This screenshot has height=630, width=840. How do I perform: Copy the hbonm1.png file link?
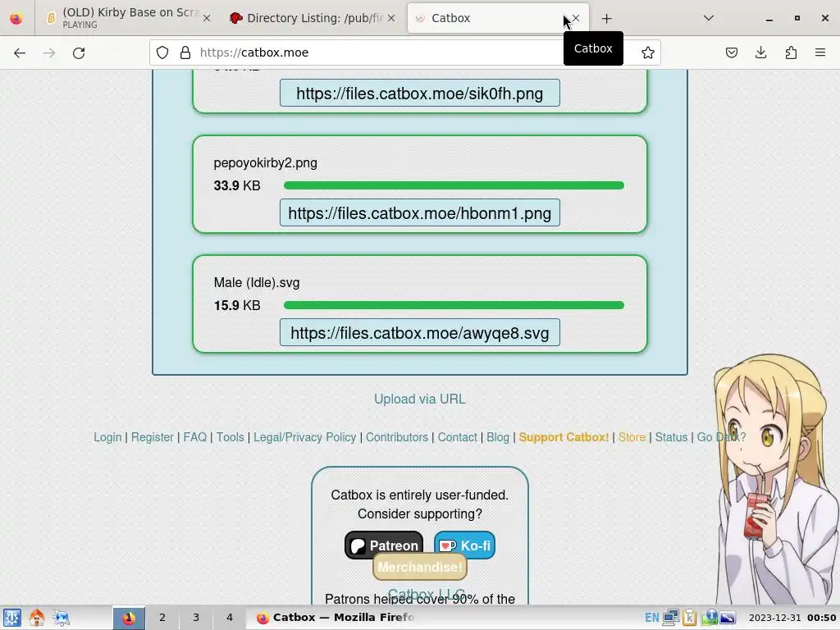coord(419,213)
